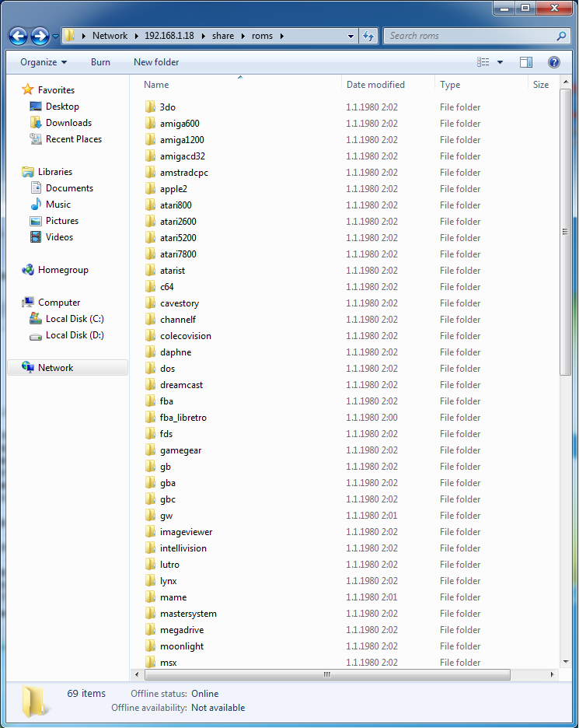Select the 3do folder icon
Screen dimensions: 579x728
tap(150, 107)
